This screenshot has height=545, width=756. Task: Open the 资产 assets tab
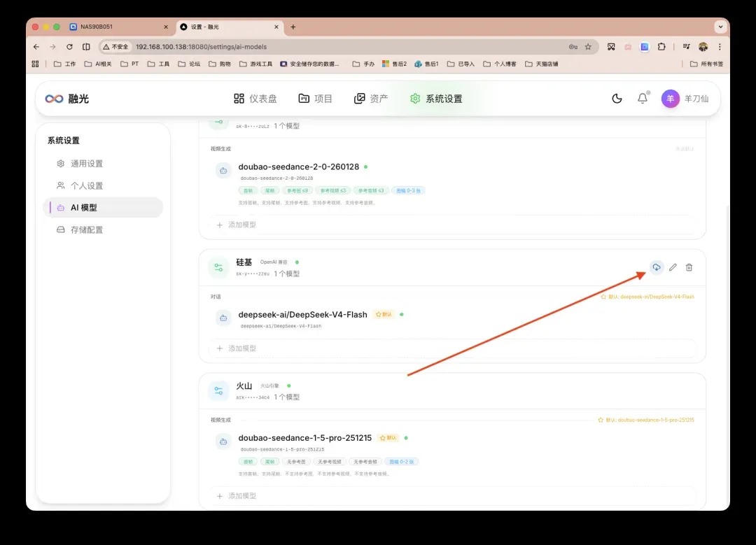(370, 99)
